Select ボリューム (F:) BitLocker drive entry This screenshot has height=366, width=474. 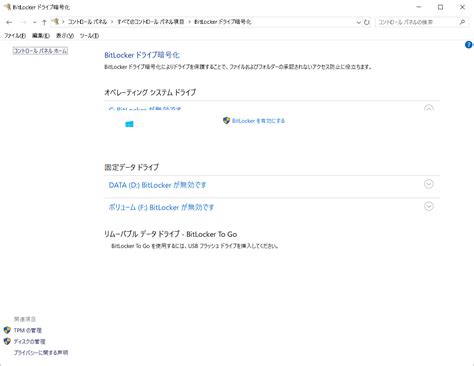[x=161, y=207]
